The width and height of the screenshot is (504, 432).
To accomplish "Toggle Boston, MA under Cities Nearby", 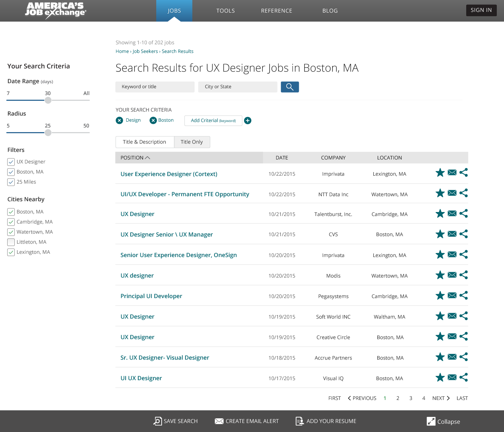I will (11, 212).
